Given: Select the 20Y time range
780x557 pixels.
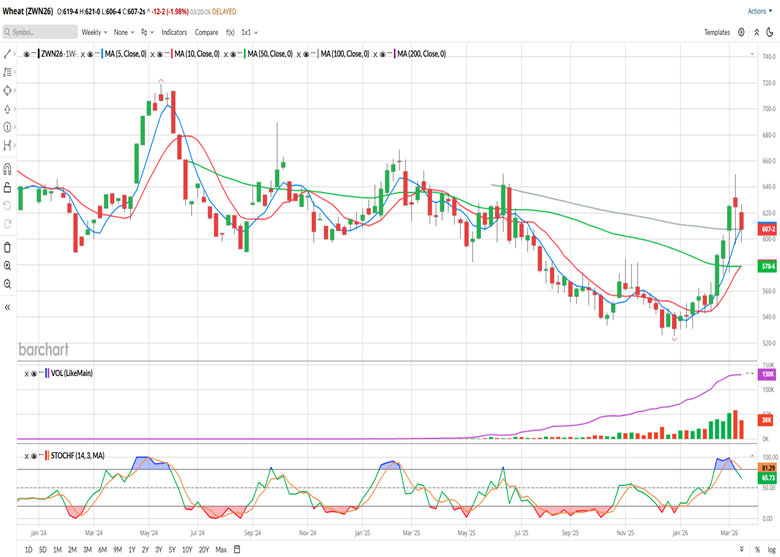Looking at the screenshot, I should (x=204, y=550).
